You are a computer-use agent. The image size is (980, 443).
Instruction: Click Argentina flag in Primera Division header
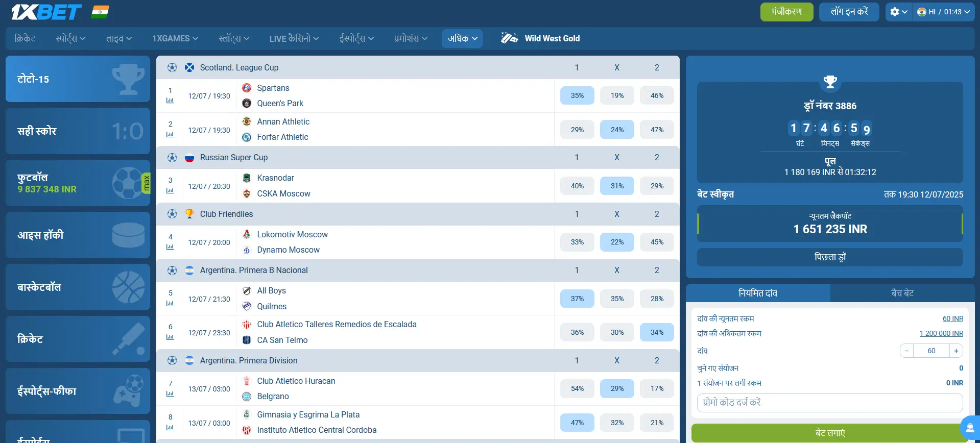189,360
